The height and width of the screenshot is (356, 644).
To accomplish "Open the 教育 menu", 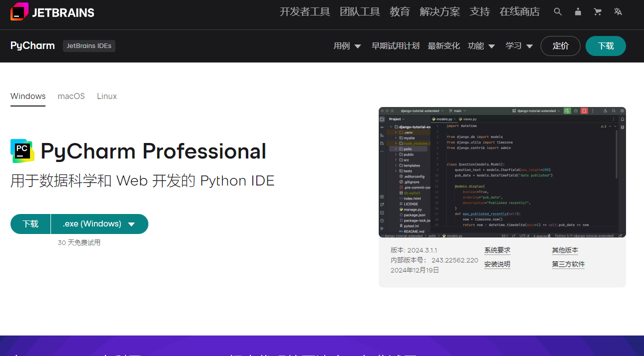I will coord(400,11).
